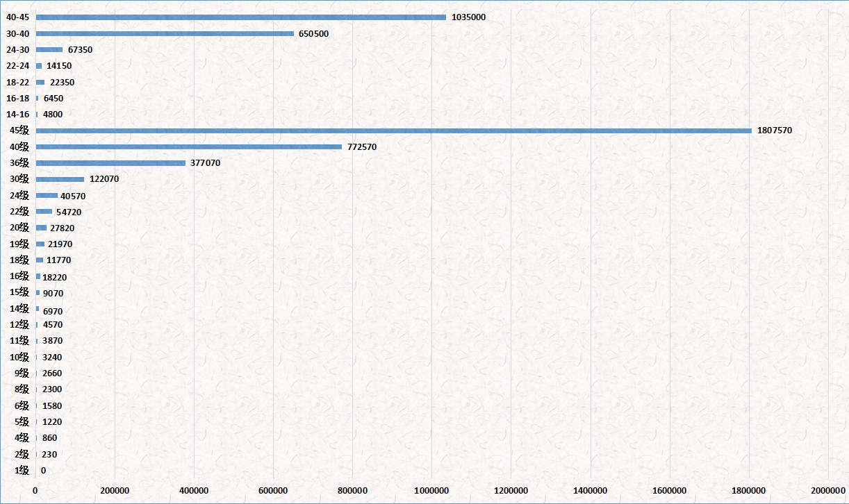Click the 40-45 bar in the chart

pyautogui.click(x=240, y=17)
